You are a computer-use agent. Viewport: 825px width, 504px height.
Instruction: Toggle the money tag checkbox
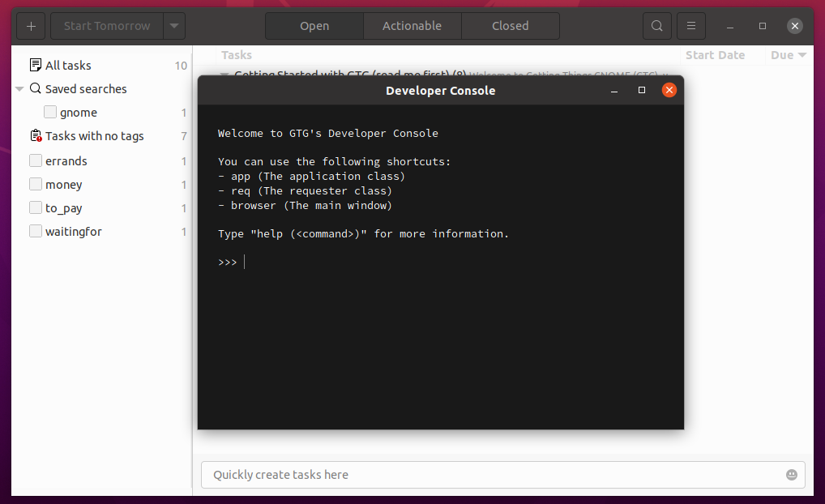click(x=36, y=185)
